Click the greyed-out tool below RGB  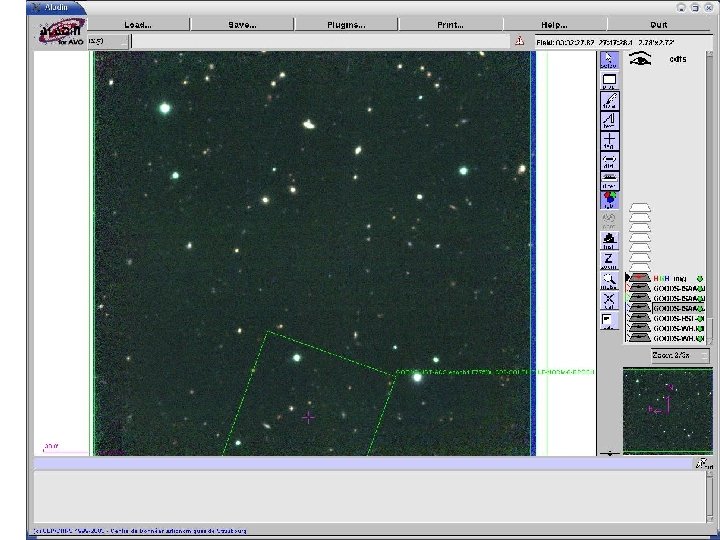tap(609, 221)
